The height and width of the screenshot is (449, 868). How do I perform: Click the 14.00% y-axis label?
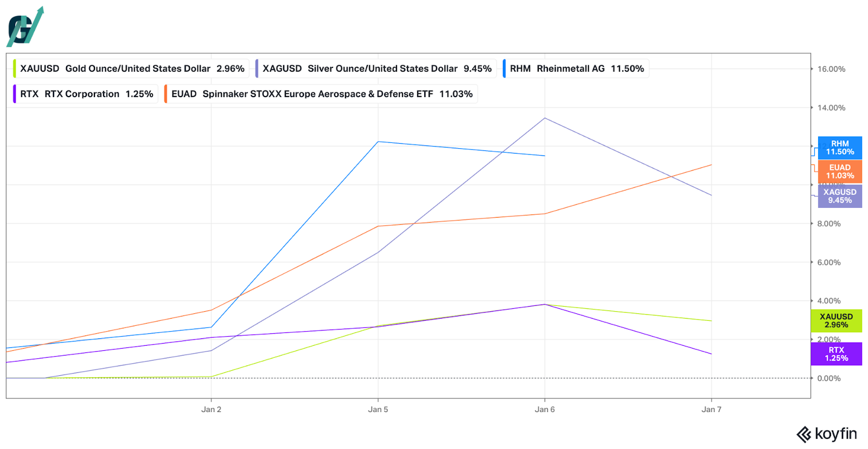click(831, 107)
